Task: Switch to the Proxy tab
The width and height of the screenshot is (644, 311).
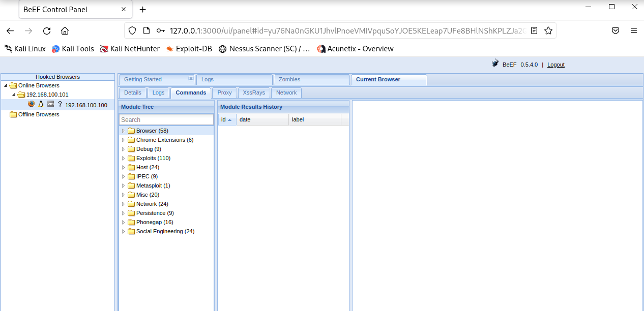Action: tap(224, 92)
